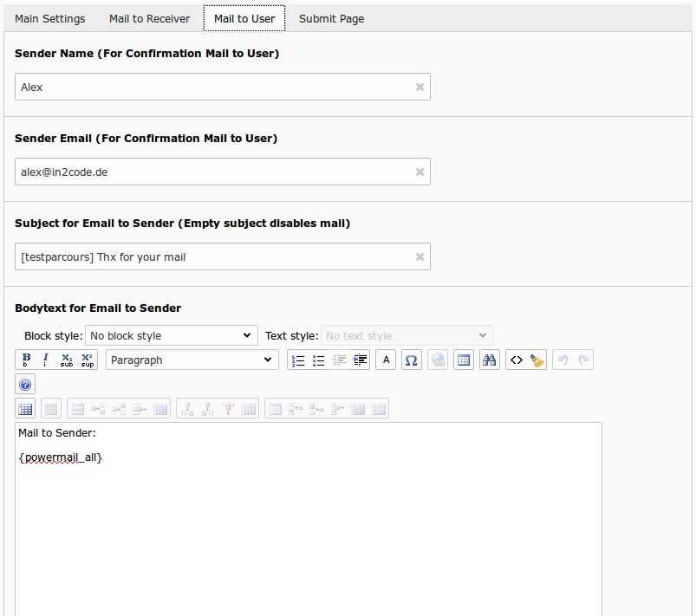This screenshot has height=616, width=696.
Task: Open the editor help (question mark)
Action: [x=25, y=385]
